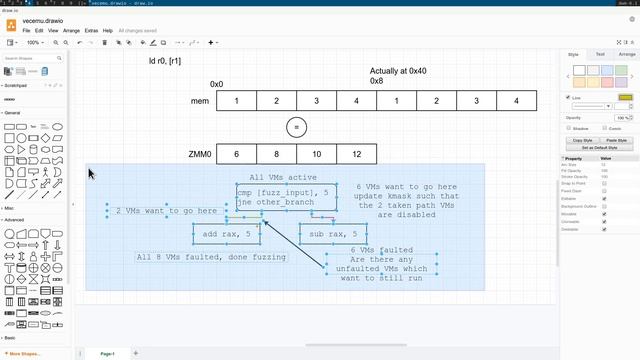Open the line color pencil tool
This screenshot has width=640, height=360.
tap(153, 42)
